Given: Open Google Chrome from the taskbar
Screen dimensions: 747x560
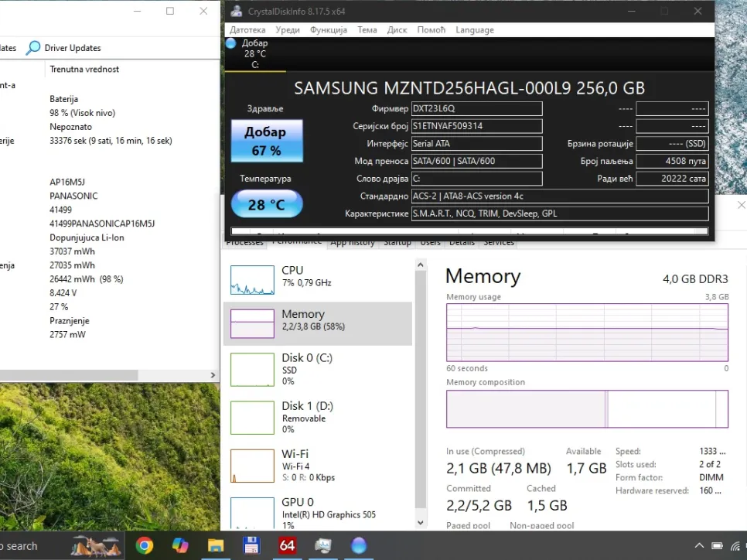Looking at the screenshot, I should coord(145,545).
